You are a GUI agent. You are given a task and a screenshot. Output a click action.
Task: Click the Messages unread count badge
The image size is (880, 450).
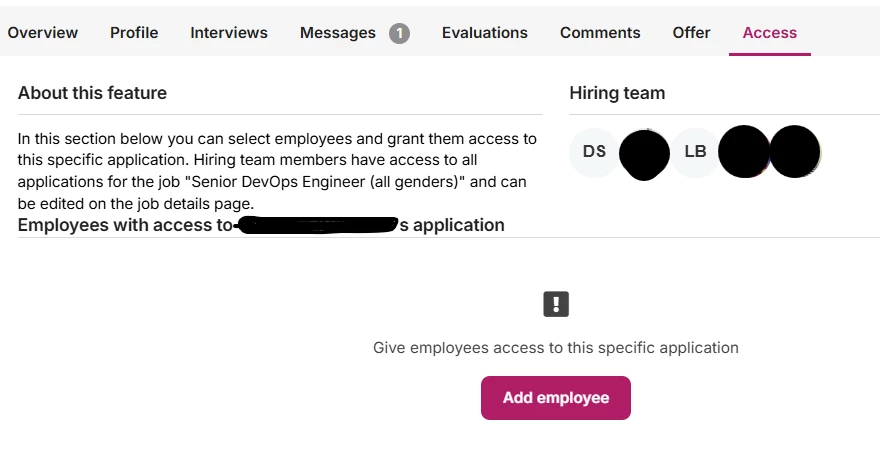[x=399, y=33]
